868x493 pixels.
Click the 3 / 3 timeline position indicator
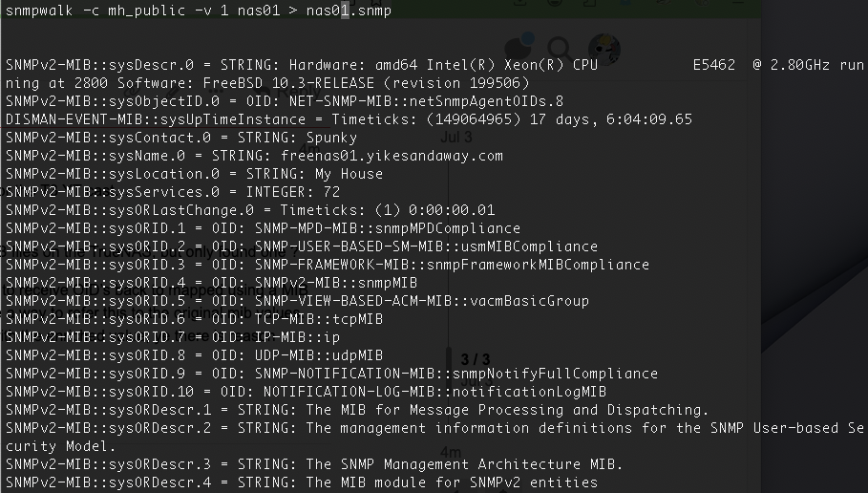pyautogui.click(x=476, y=360)
